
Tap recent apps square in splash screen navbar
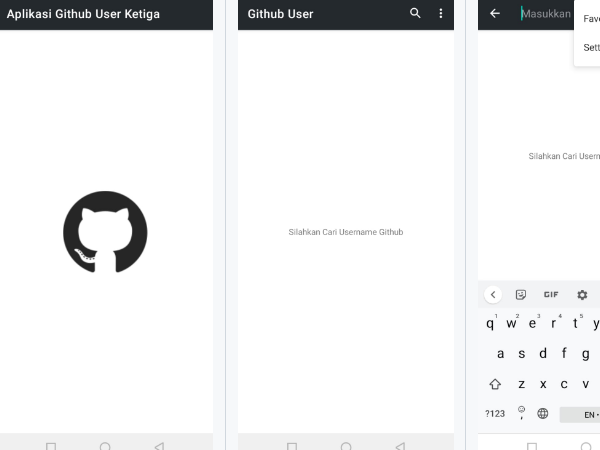point(51,446)
